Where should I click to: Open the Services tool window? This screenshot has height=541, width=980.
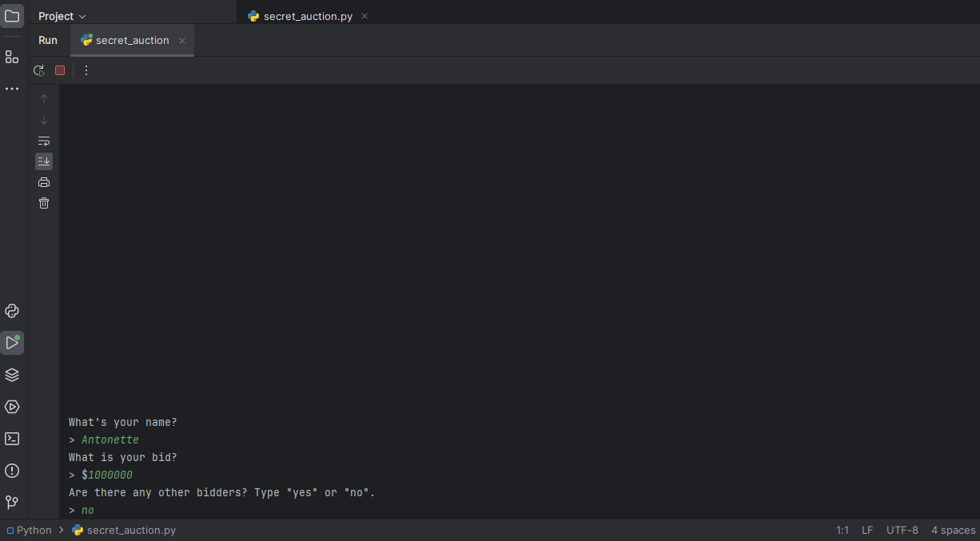click(x=12, y=407)
